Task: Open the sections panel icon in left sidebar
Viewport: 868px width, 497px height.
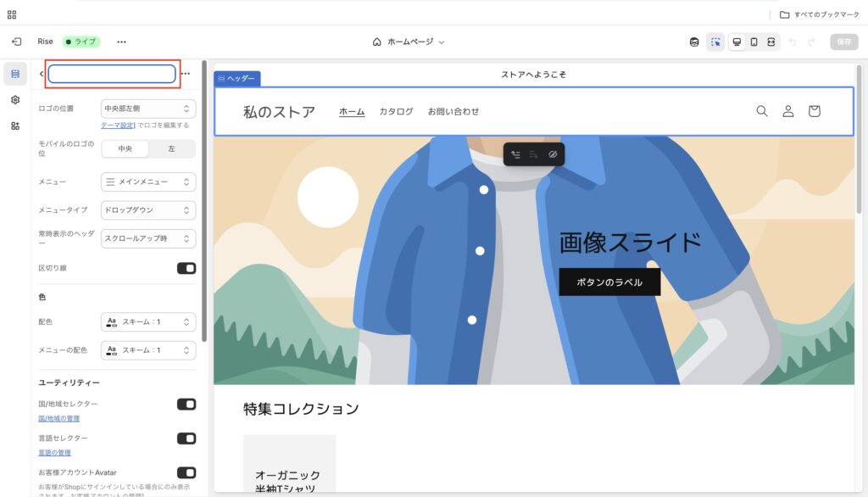Action: click(15, 74)
